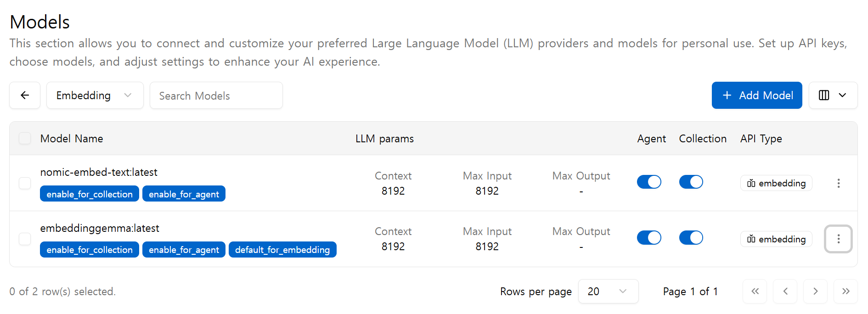
Task: Open the three-dot menu for nomic-embed-text:latest
Action: click(838, 183)
